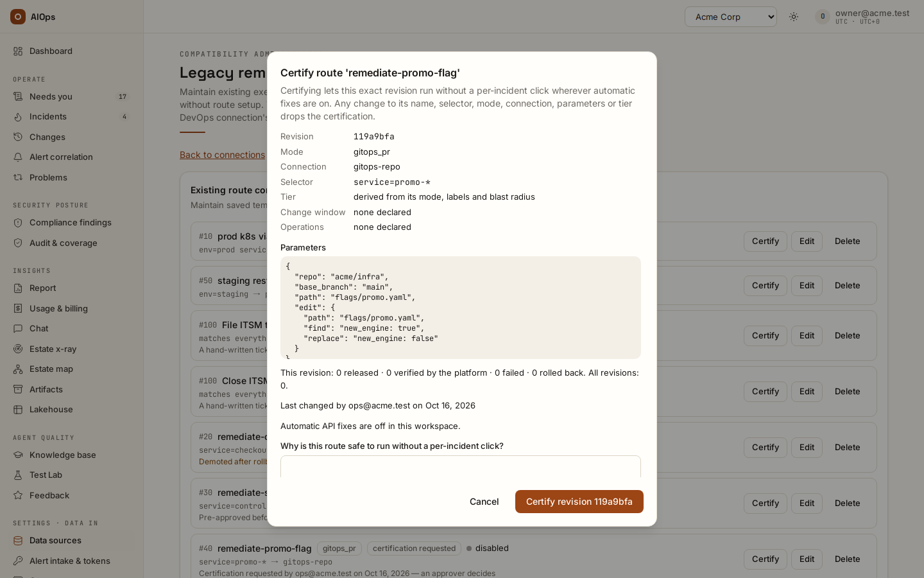Click Compliance findings shield icon
Viewport: 924px width, 578px height.
[x=18, y=222]
